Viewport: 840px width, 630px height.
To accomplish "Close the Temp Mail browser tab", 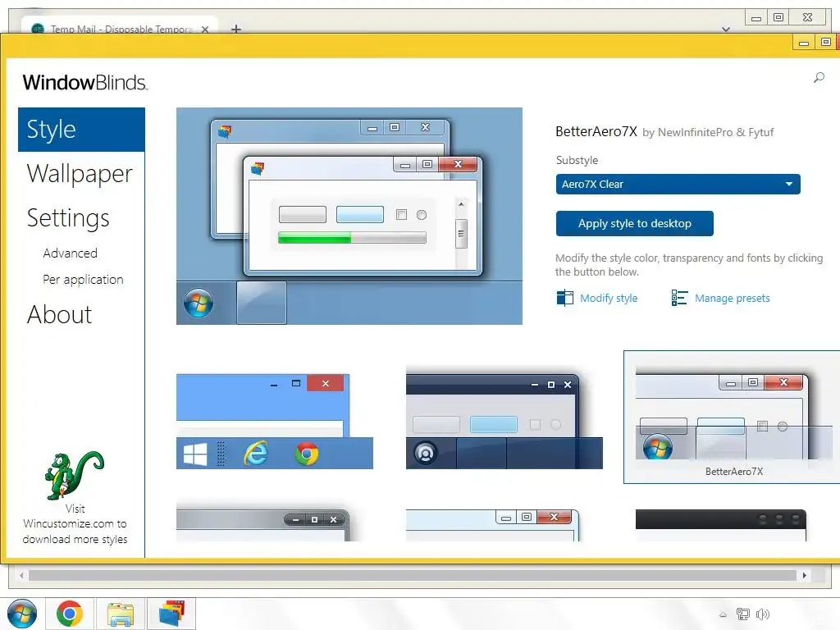I will (204, 30).
